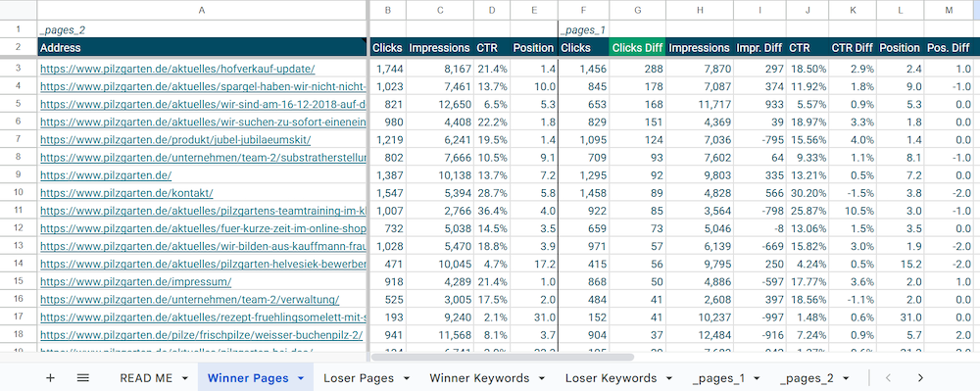
Task: Click the Impr. Diff header cell
Action: tap(760, 47)
